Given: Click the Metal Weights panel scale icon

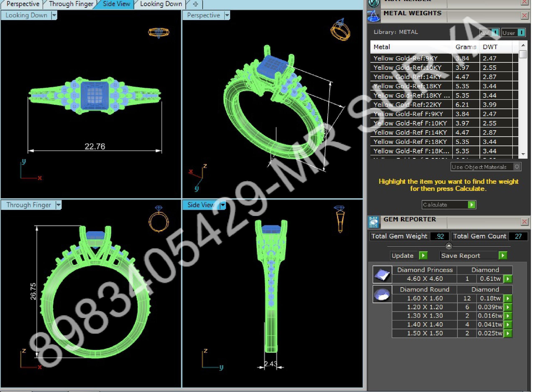Looking at the screenshot, I should 374,16.
